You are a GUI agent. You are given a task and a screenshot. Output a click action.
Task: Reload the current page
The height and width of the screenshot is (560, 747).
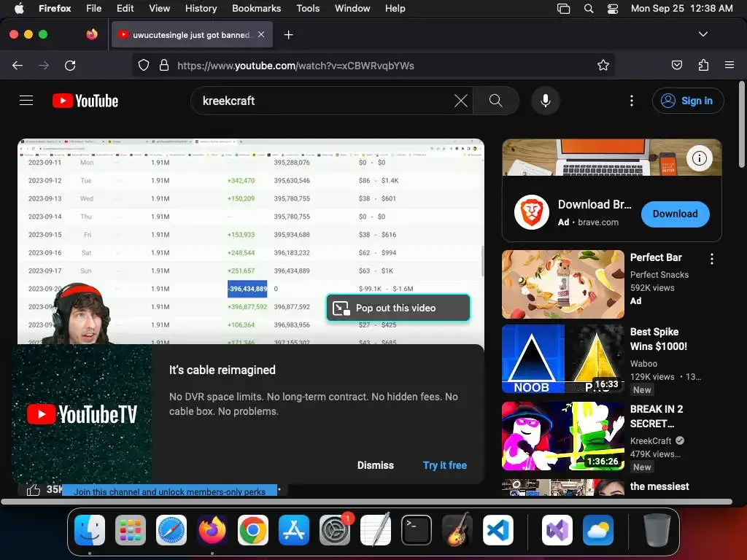click(x=70, y=65)
